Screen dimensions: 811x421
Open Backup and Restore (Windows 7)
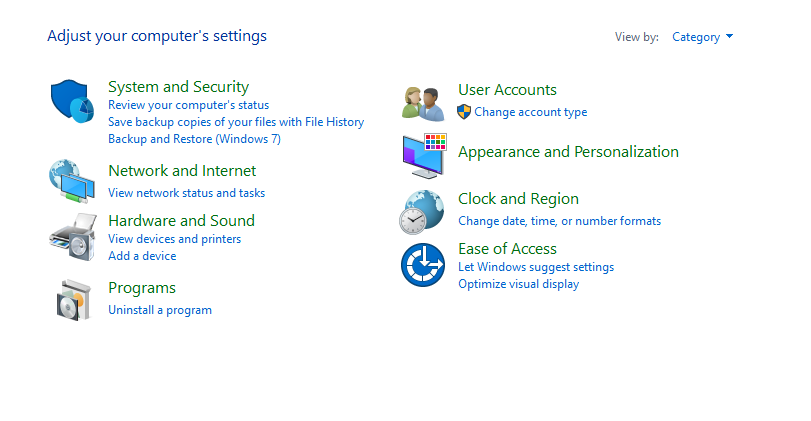194,139
